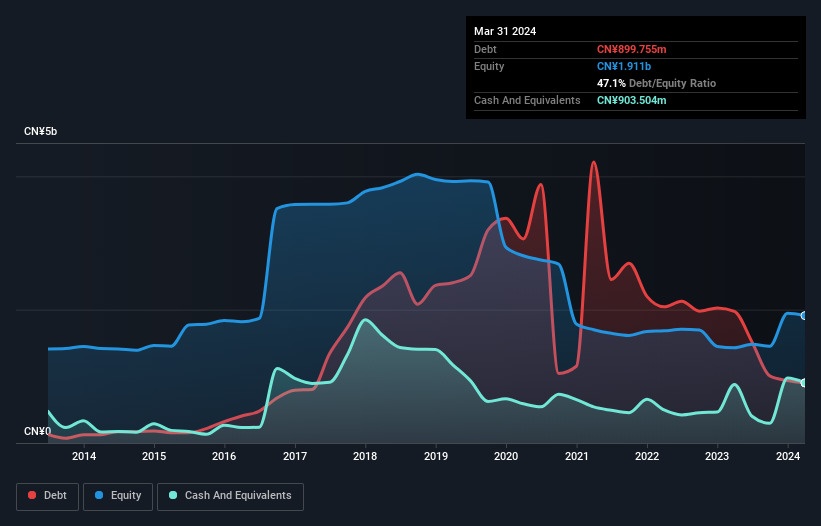Image resolution: width=821 pixels, height=526 pixels.
Task: Click the red Debt legend dot
Action: pos(32,495)
